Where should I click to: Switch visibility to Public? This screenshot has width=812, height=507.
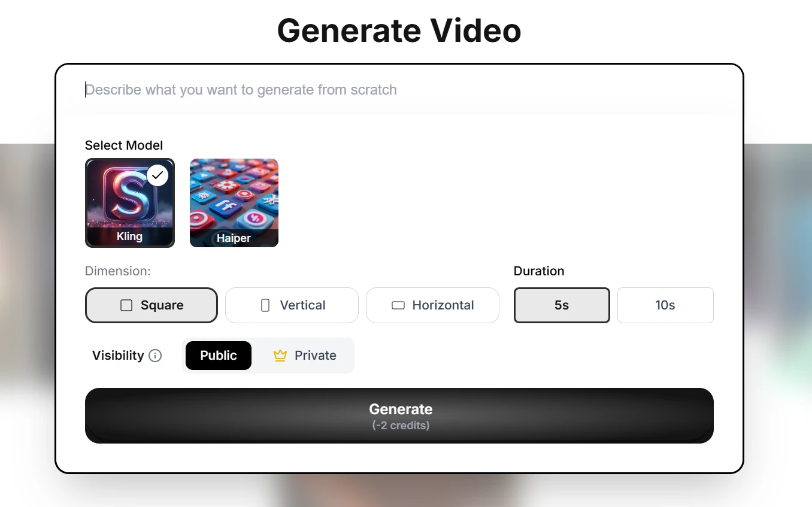219,356
